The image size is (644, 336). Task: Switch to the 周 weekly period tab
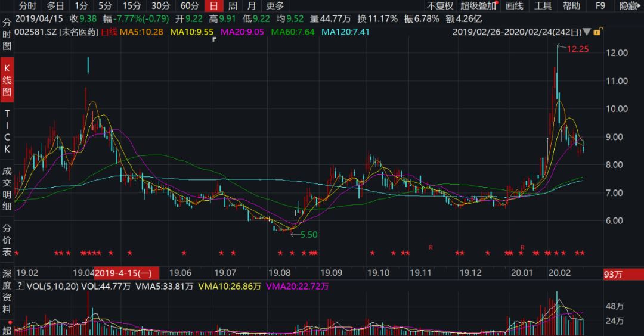233,6
